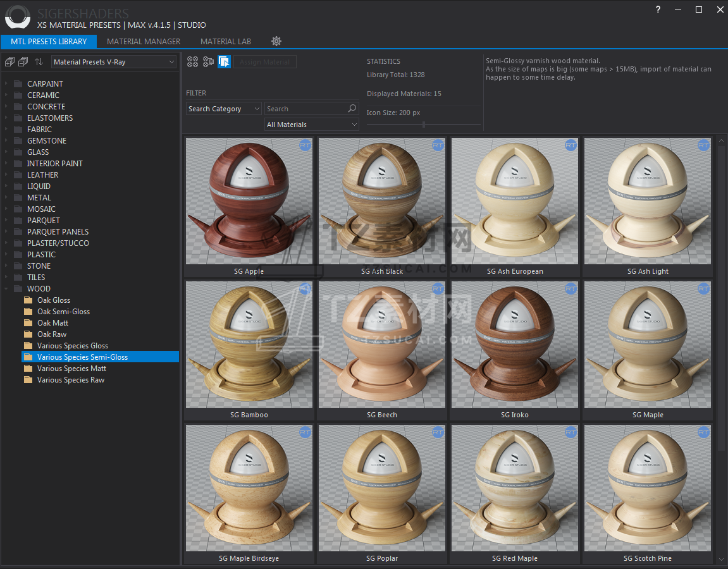728x569 pixels.
Task: Click the collapse all categories icon
Action: pyautogui.click(x=23, y=62)
